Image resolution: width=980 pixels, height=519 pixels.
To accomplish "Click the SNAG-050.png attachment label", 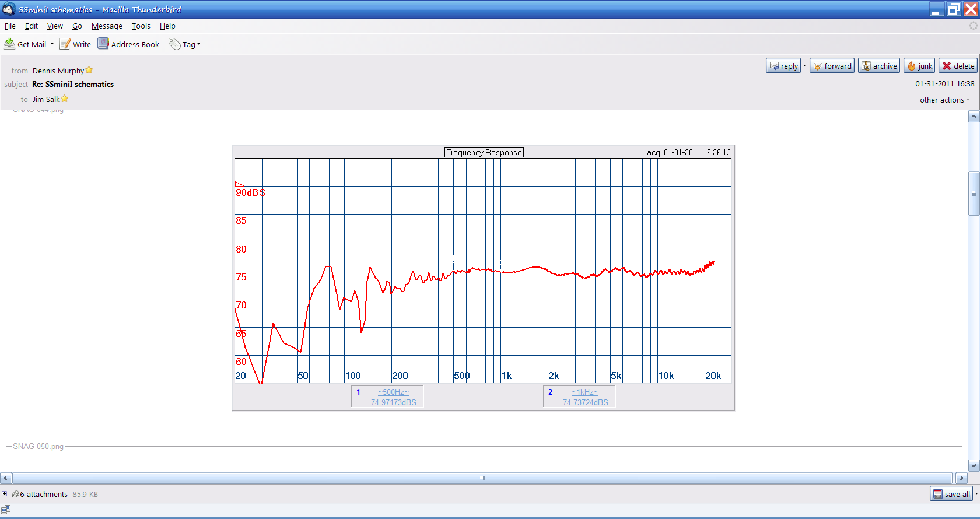I will pos(38,446).
